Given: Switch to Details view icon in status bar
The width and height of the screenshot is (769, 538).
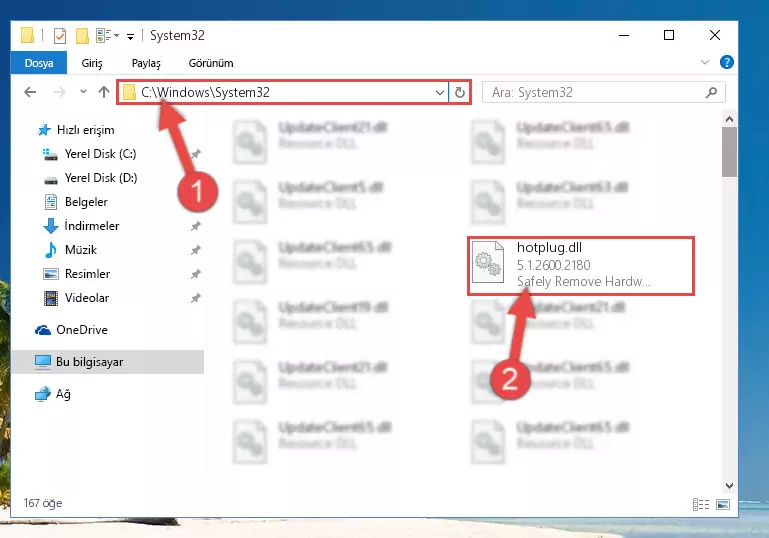Looking at the screenshot, I should pos(701,504).
